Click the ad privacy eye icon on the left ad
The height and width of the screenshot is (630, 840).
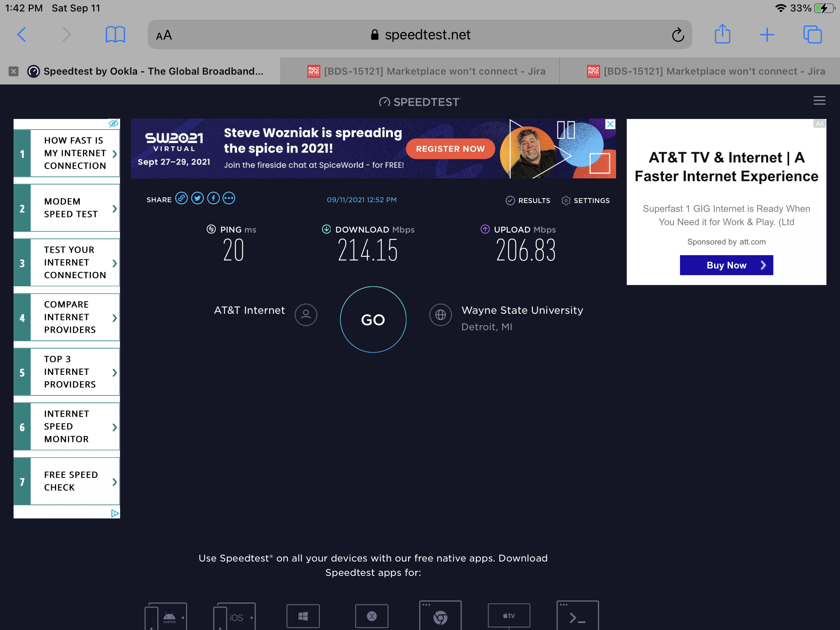(114, 123)
